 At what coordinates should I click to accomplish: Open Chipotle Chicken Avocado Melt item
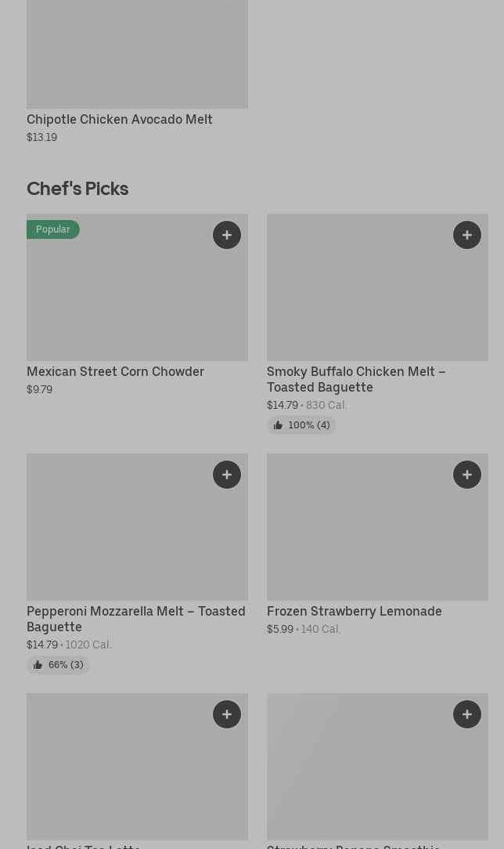[120, 119]
